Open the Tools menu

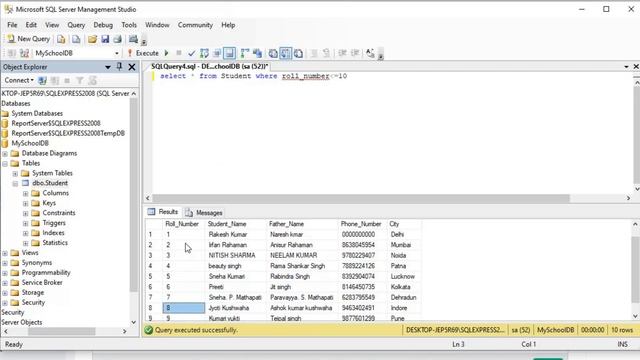(129, 25)
